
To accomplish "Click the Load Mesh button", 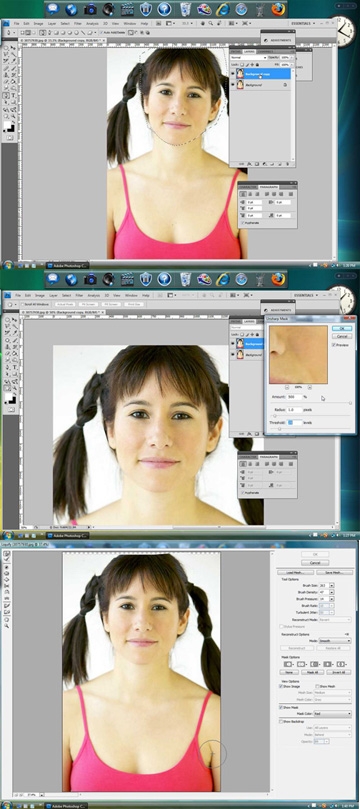I will pyautogui.click(x=296, y=572).
